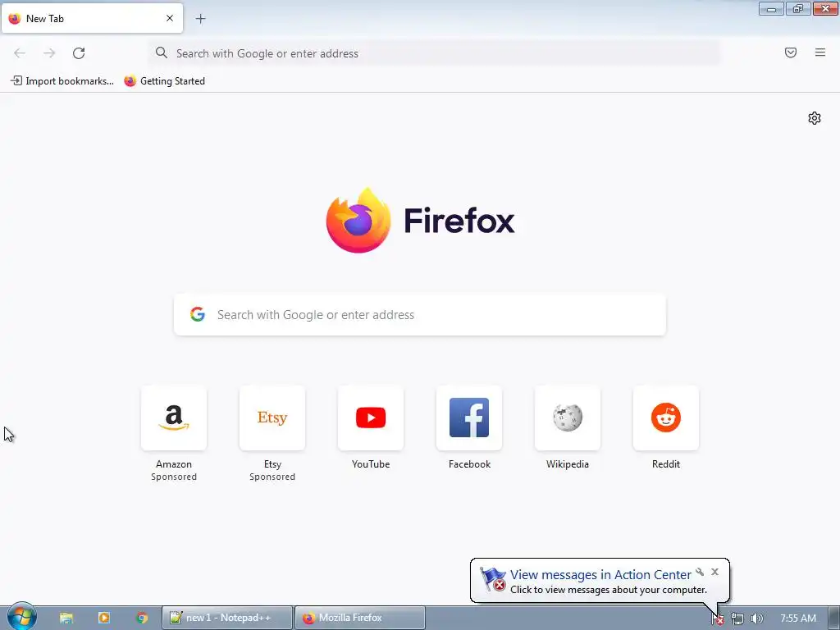Screen dimensions: 840x630
Task: Open the network tray icon
Action: click(x=737, y=619)
